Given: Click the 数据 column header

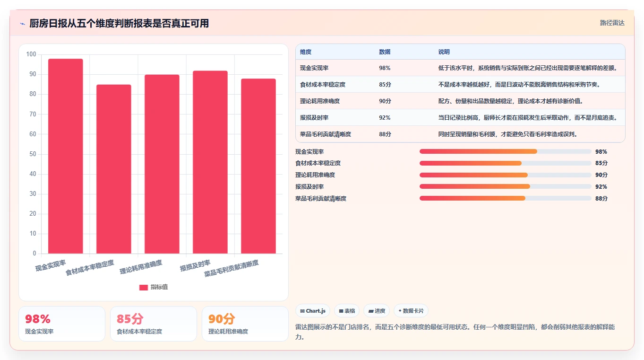Looking at the screenshot, I should [x=385, y=52].
